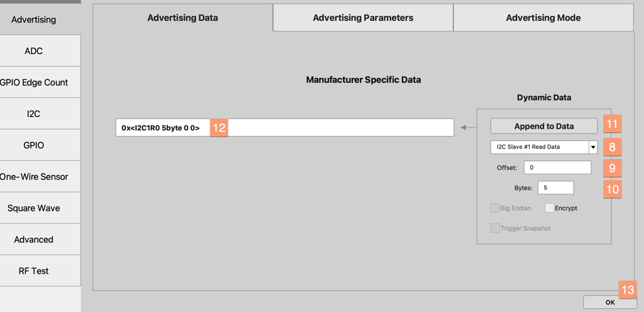Switch to the Advertising Mode tab
Viewport: 644px width, 312px height.
pyautogui.click(x=543, y=18)
